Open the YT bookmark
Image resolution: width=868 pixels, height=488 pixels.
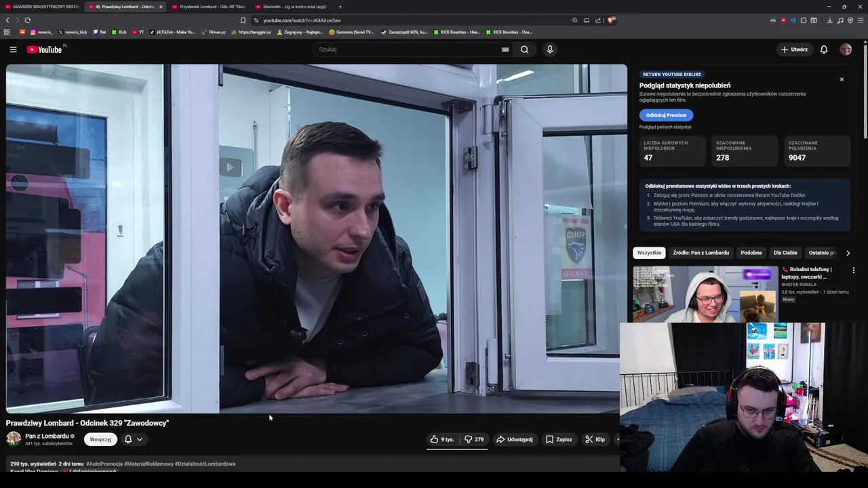click(x=138, y=32)
